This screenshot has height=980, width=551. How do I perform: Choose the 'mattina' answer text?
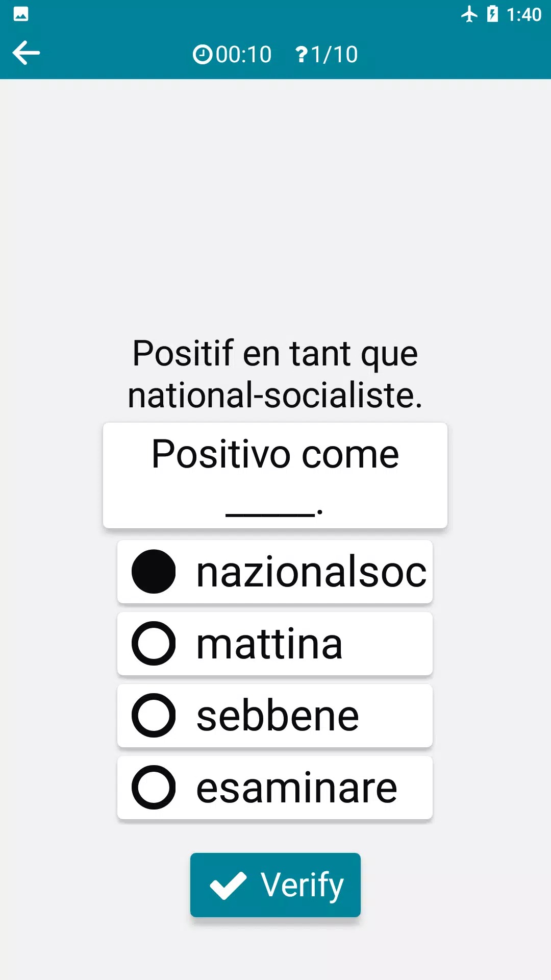point(269,644)
